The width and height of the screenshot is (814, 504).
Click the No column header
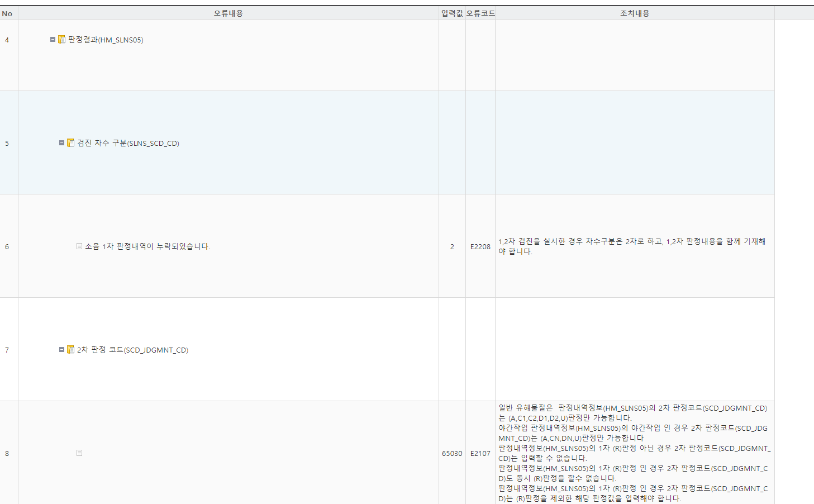(x=7, y=13)
